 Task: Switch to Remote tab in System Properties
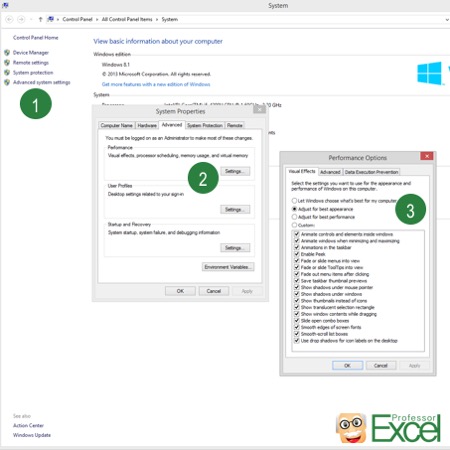pos(235,125)
